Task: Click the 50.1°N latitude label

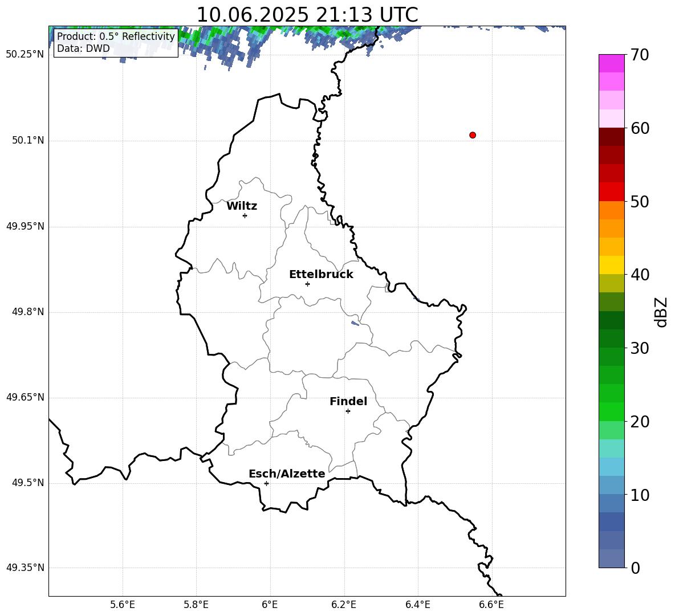Action: [x=28, y=140]
